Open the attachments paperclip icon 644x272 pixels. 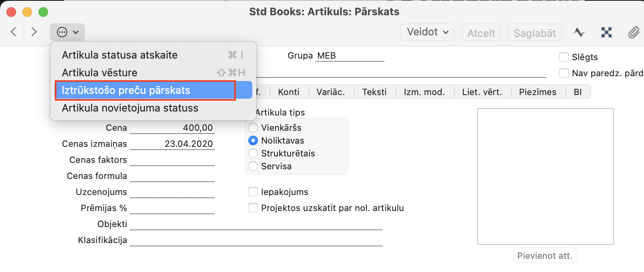coord(633,32)
